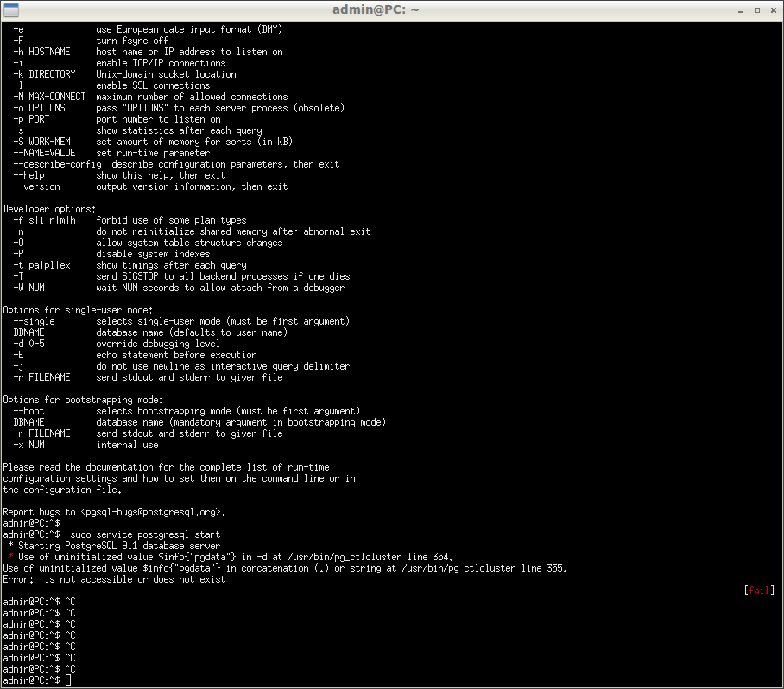Click the '-S WORK-MEM' option

41,142
